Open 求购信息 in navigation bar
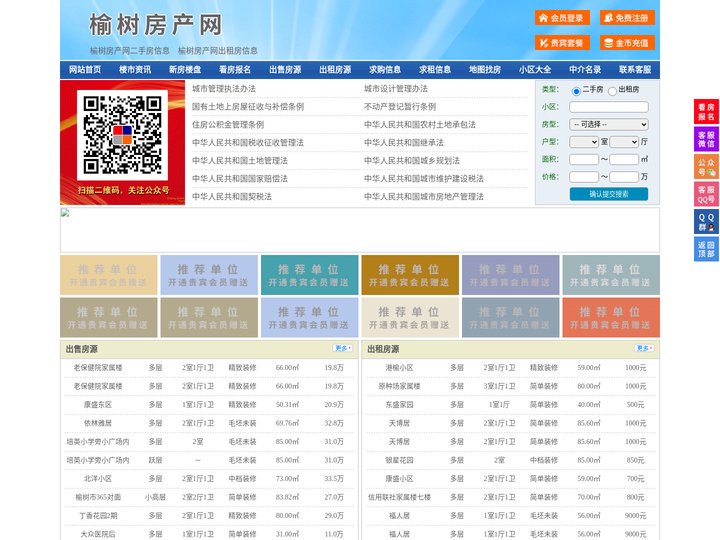Viewport: 720px width, 540px height. coord(385,70)
